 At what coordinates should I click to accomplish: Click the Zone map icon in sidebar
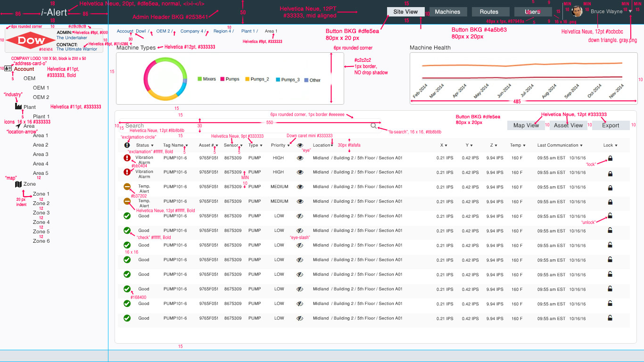[x=18, y=184]
